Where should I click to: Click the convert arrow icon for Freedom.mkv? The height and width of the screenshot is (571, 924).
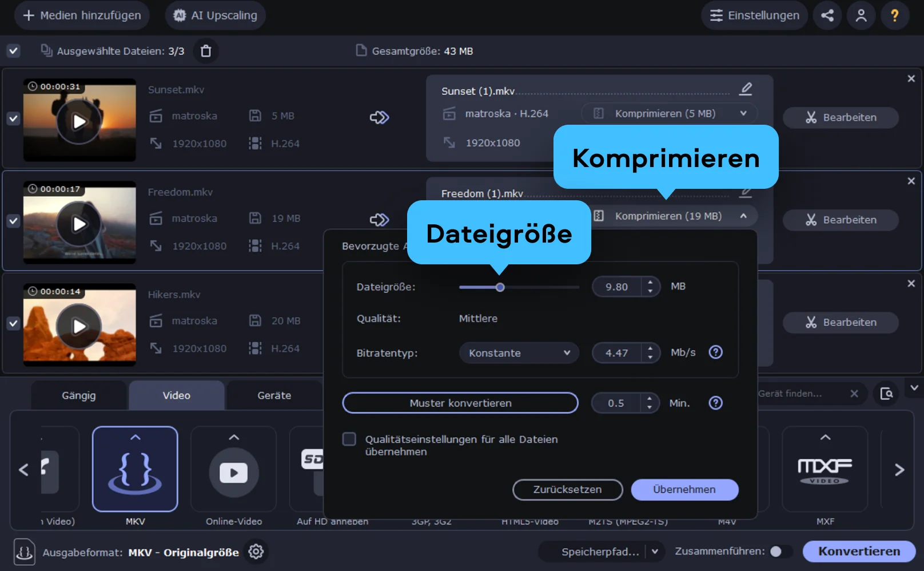coord(379,220)
